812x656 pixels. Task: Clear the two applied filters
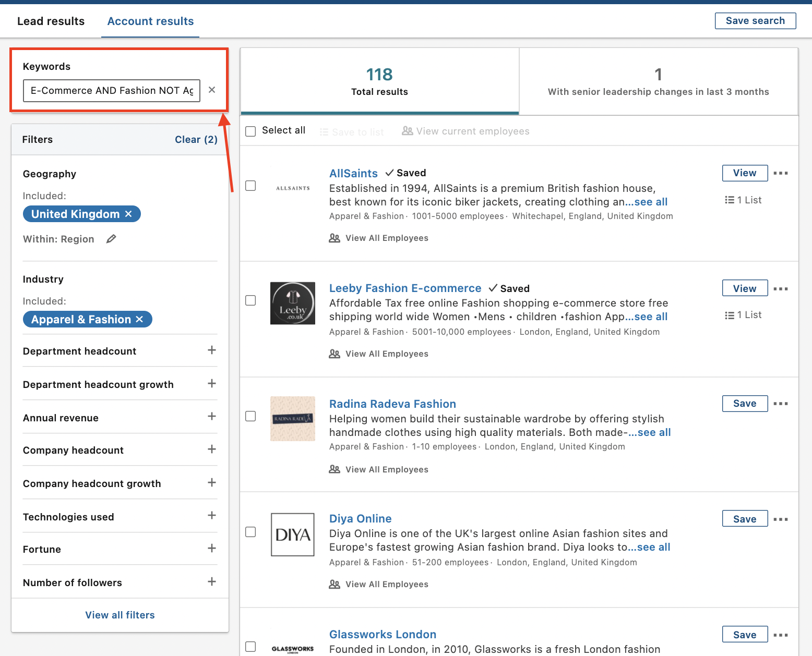pyautogui.click(x=196, y=139)
